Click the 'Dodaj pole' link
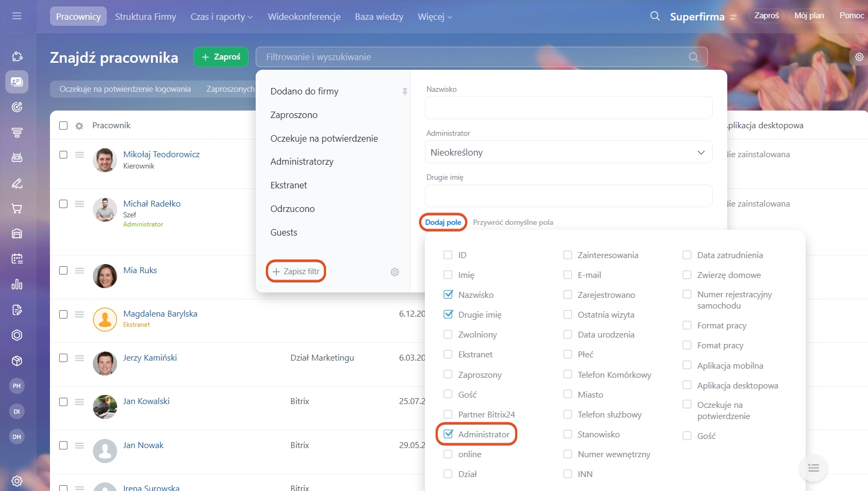 [x=443, y=222]
